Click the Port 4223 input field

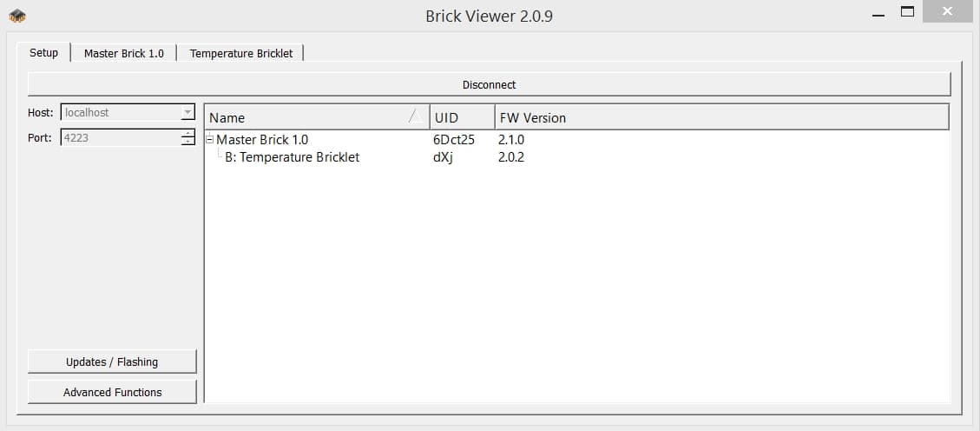pyautogui.click(x=120, y=137)
